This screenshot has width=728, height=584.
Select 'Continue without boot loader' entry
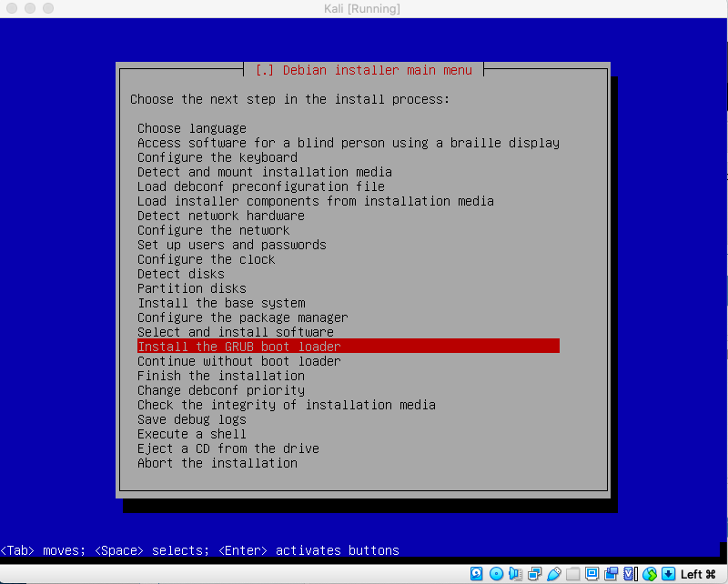[x=238, y=361]
